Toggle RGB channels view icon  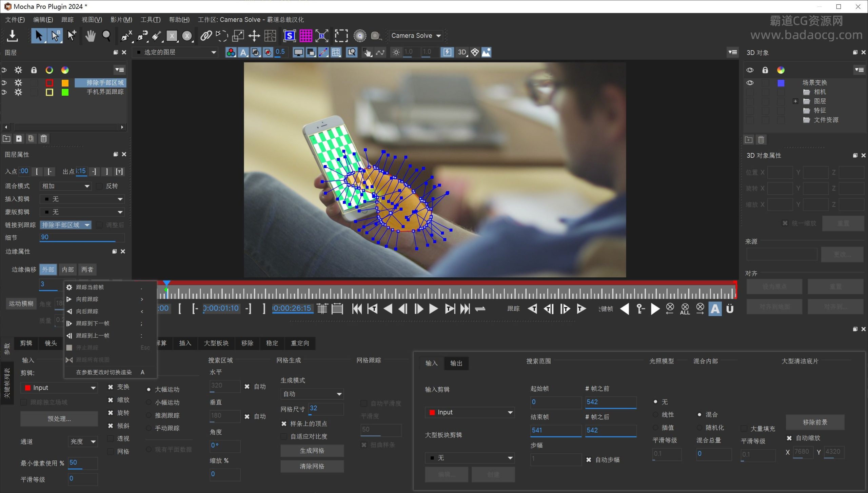coord(231,52)
